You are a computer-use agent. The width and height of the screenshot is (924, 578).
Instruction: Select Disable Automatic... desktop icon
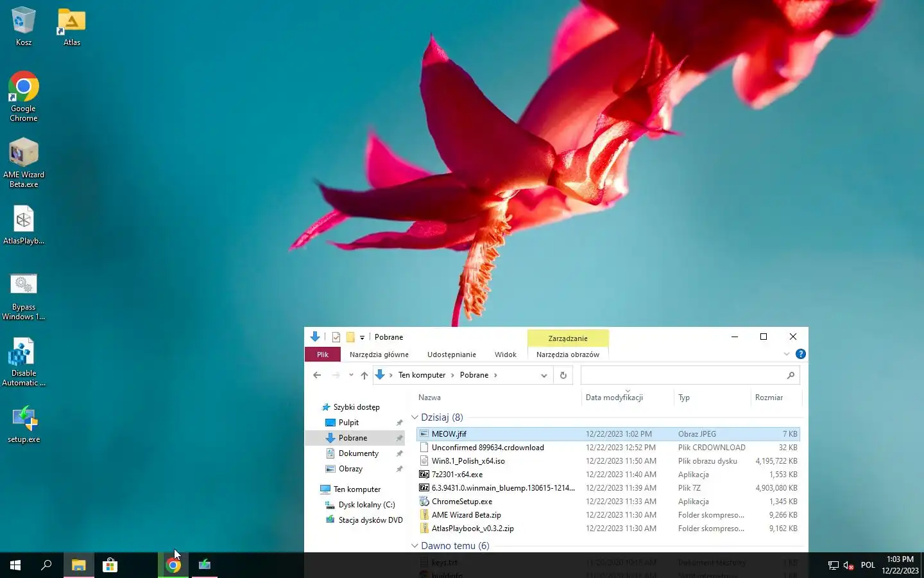point(23,363)
